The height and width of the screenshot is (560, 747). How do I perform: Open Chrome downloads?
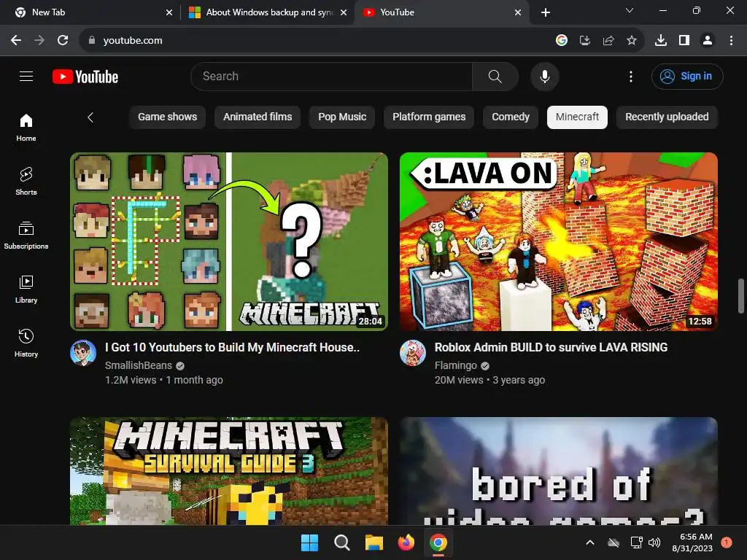point(660,41)
